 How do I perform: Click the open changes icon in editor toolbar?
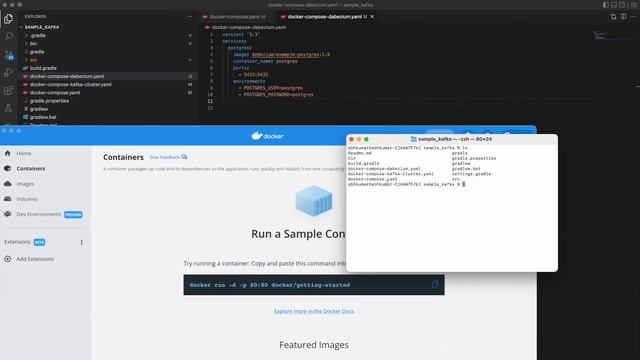click(x=613, y=17)
